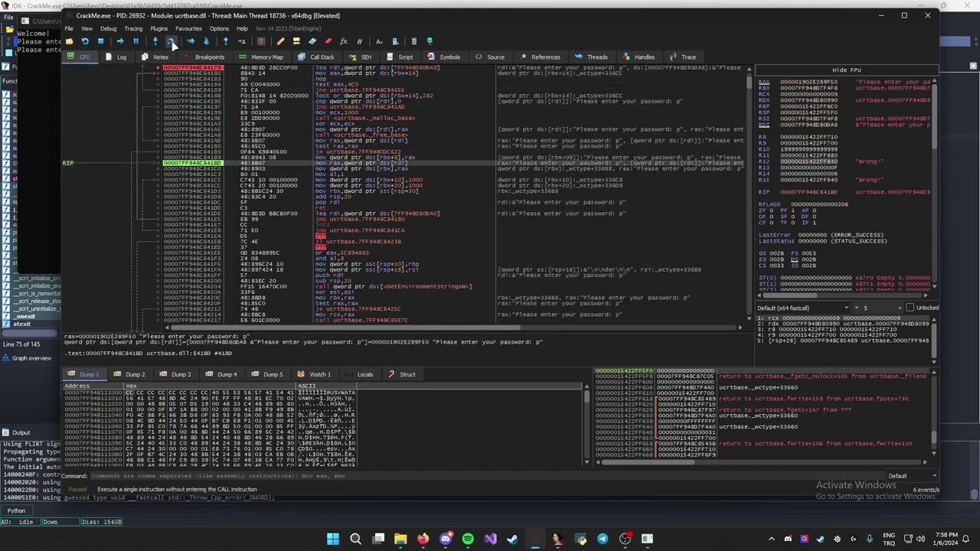Image resolution: width=980 pixels, height=551 pixels.
Task: Click the globe check-for-updates icon
Action: tap(429, 41)
